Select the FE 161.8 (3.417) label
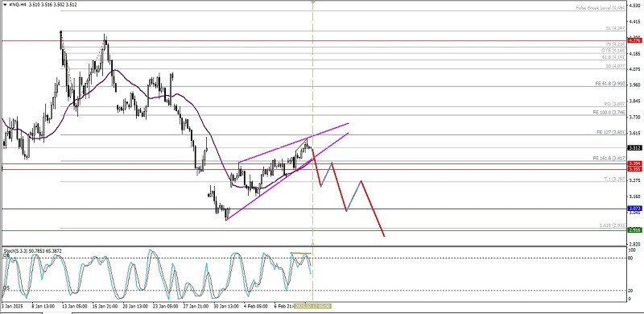Screen dimensions: 644x314 609,158
